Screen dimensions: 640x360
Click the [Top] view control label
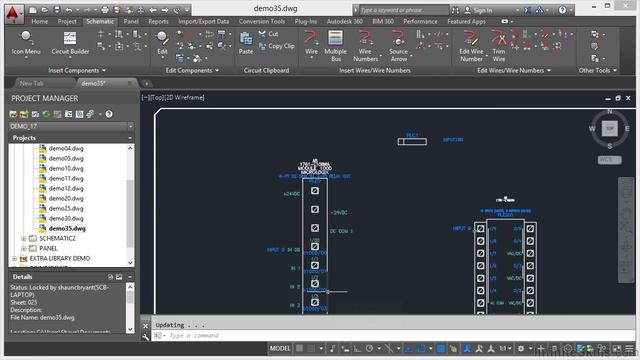(157, 98)
